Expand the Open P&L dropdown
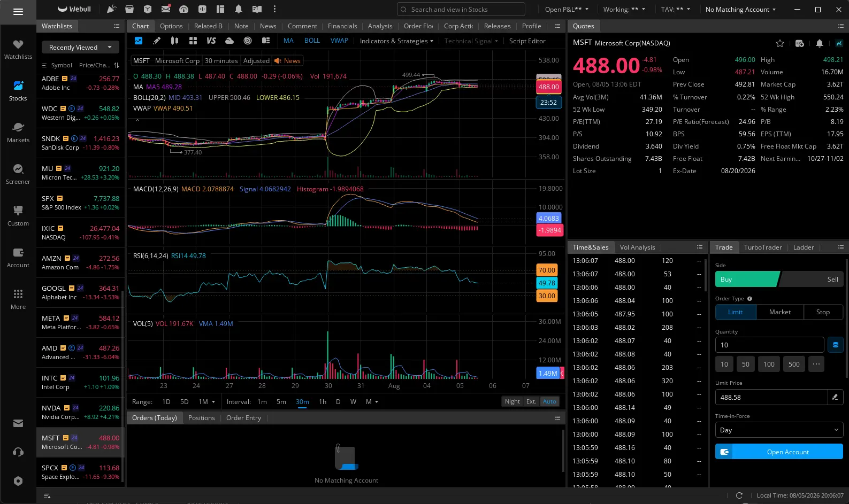This screenshot has width=849, height=504. point(567,10)
